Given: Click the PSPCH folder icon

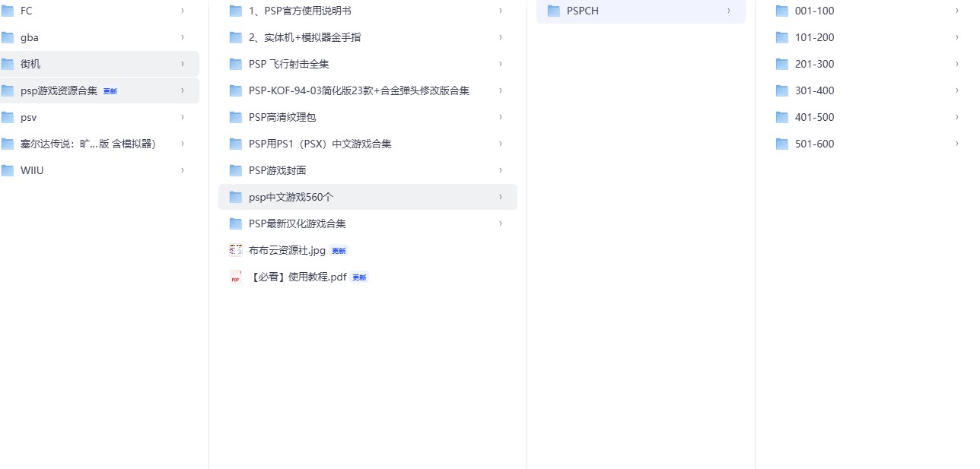Looking at the screenshot, I should click(553, 11).
